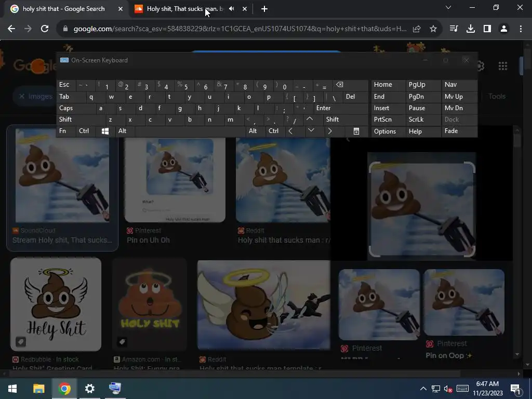
Task: Open Chrome media controls icon
Action: 454,29
